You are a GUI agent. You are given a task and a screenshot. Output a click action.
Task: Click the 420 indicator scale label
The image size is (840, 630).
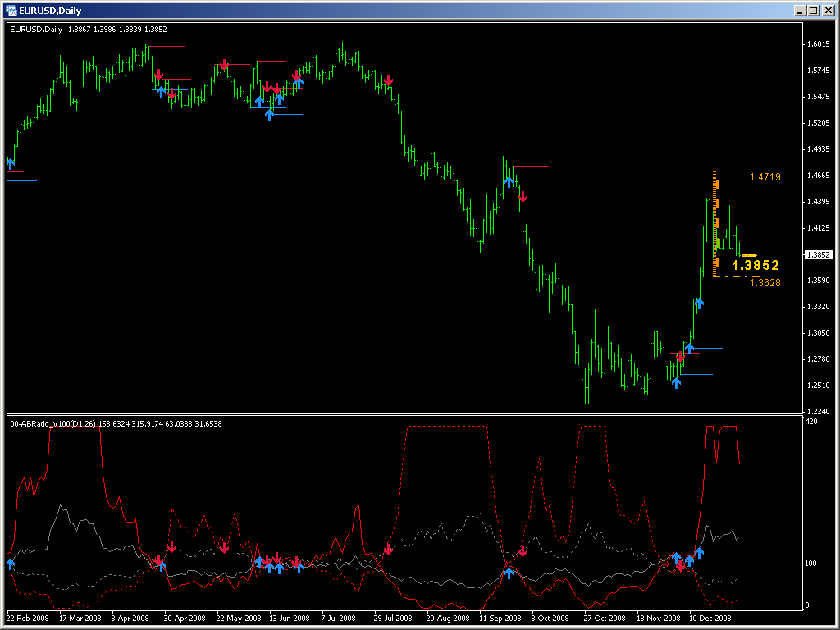[x=811, y=422]
